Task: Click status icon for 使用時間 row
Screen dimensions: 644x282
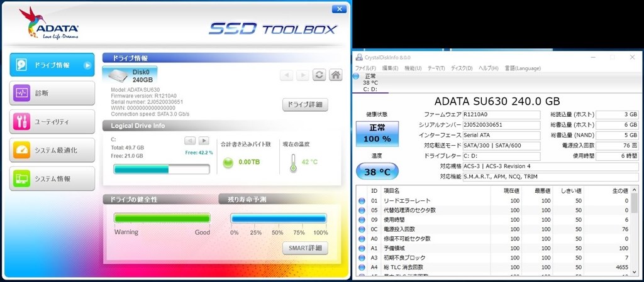Action: click(x=362, y=220)
